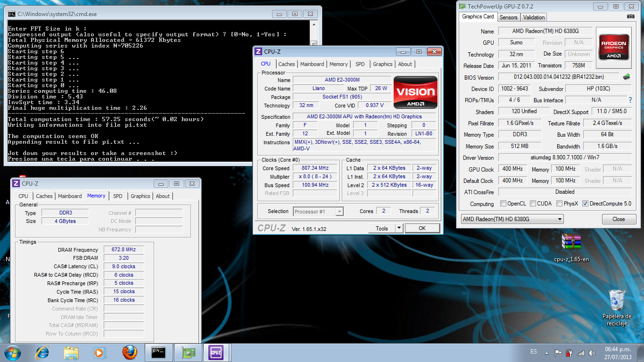Launch Firefox from the taskbar
The height and width of the screenshot is (362, 644).
[129, 353]
